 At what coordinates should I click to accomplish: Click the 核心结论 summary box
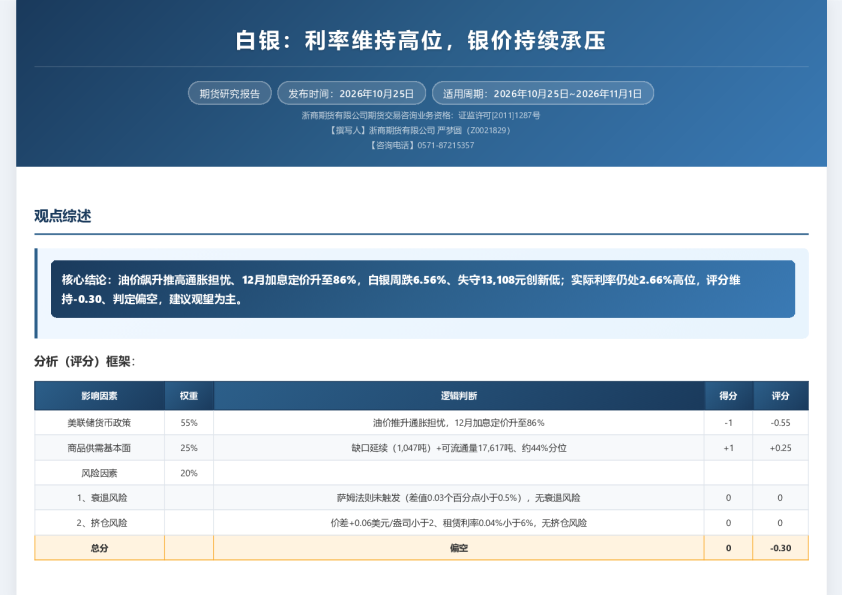coord(423,289)
